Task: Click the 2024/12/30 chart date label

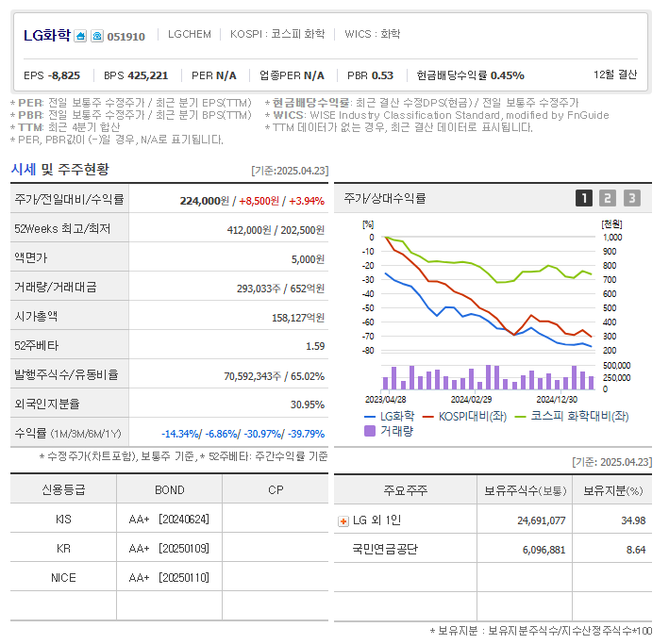Action: point(557,400)
